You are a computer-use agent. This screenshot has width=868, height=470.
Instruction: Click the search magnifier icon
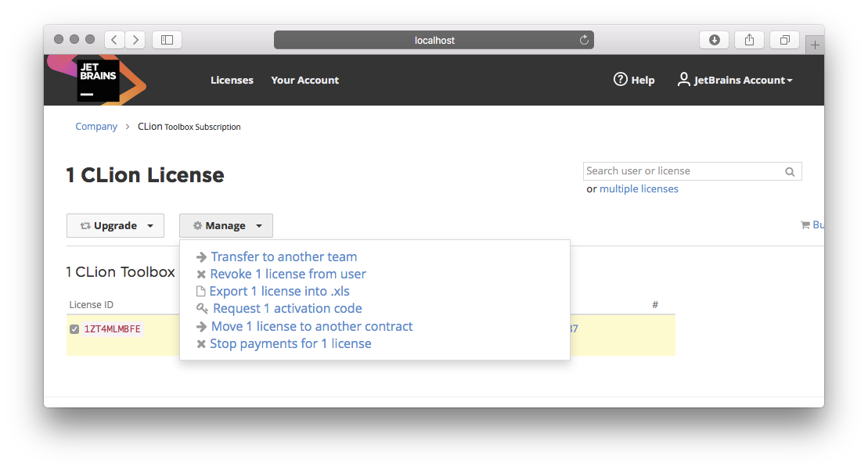pos(790,172)
